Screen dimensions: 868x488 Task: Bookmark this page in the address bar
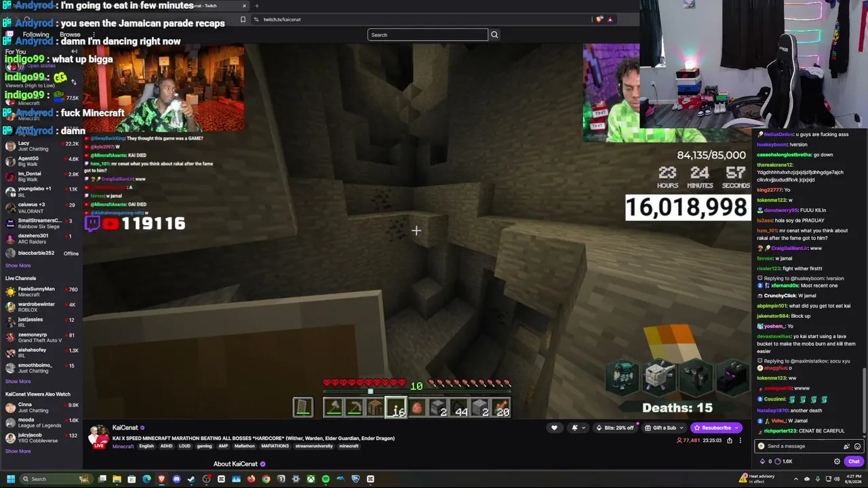[x=243, y=20]
